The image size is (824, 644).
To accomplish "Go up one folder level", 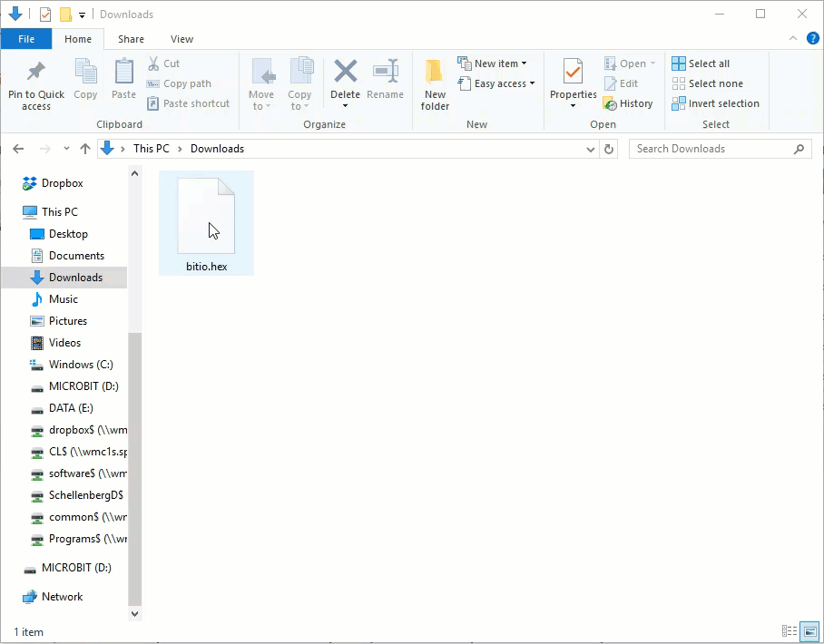I will (85, 149).
